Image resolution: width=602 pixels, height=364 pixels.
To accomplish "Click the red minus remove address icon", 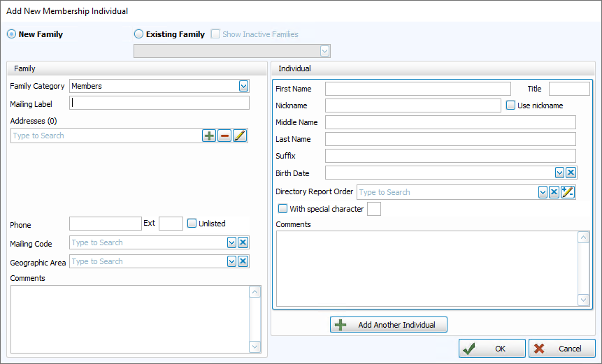I will coord(224,136).
